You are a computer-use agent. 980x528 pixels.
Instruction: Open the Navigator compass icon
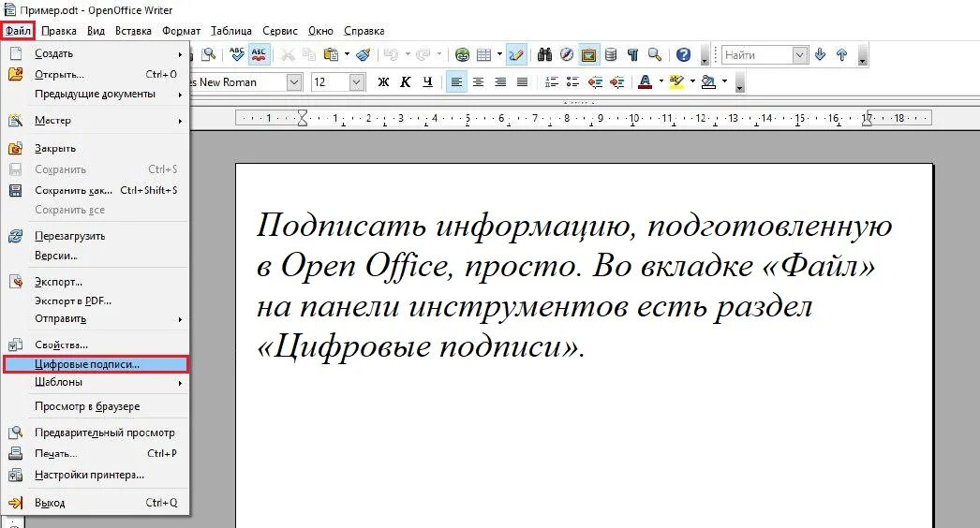pyautogui.click(x=567, y=55)
